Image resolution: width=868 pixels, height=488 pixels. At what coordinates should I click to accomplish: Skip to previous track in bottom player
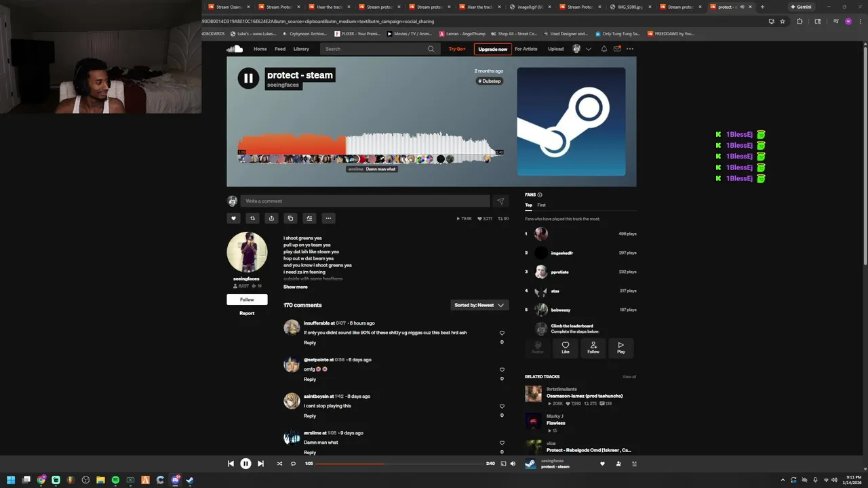point(231,464)
